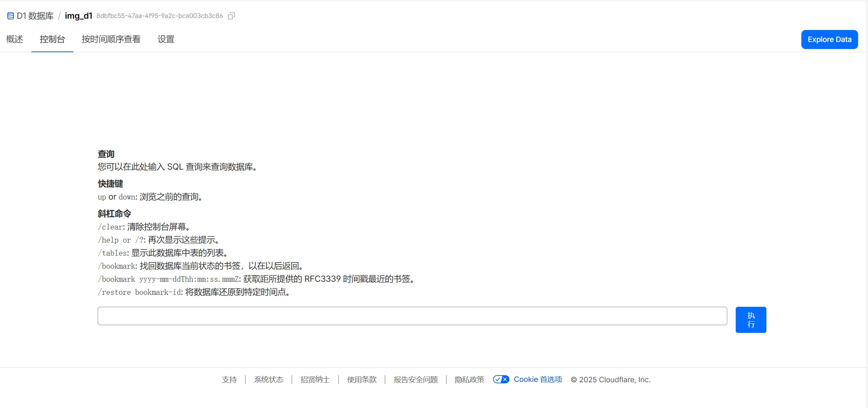Click the D1 database icon in breadcrumb
868x408 pixels.
click(11, 16)
